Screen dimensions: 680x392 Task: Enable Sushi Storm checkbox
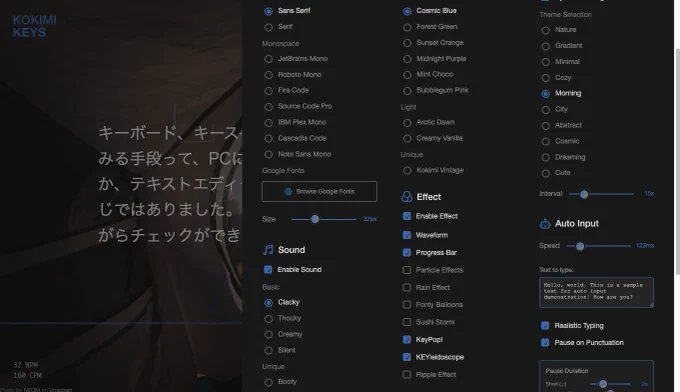(x=406, y=322)
